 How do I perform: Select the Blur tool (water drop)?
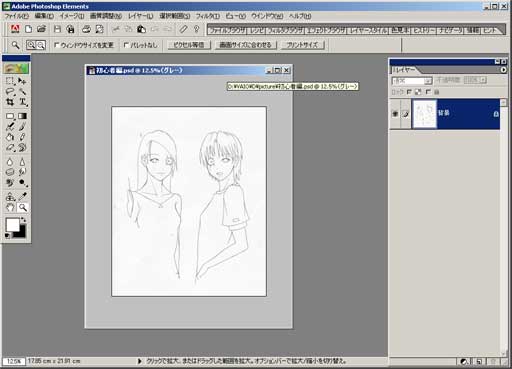10,162
